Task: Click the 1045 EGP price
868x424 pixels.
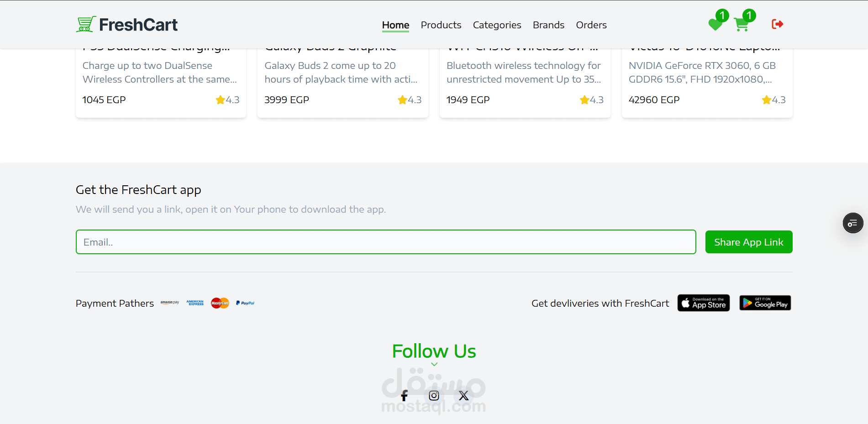Action: (104, 100)
